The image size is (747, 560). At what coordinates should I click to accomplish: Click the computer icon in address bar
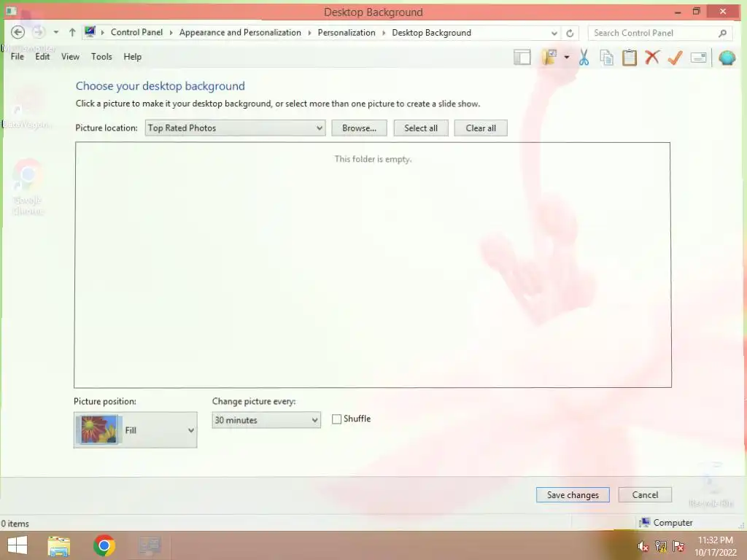click(x=90, y=32)
